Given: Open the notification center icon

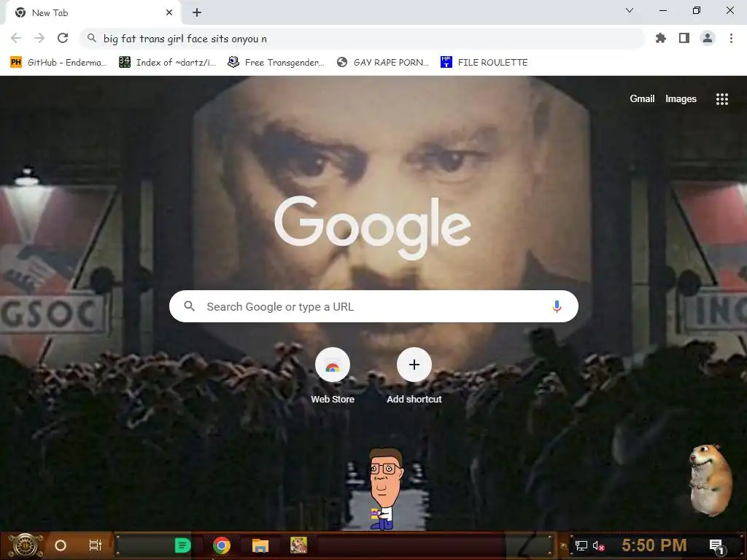Looking at the screenshot, I should (717, 546).
